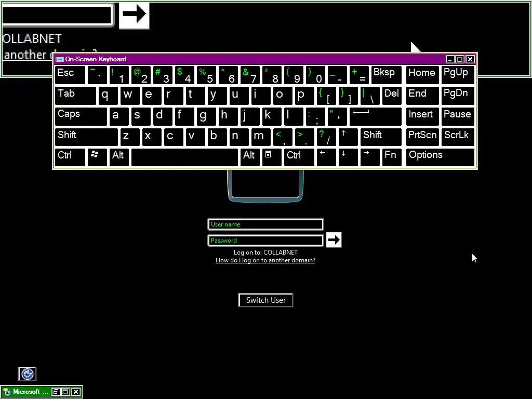This screenshot has height=399, width=532.
Task: Open keyboard Options
Action: point(440,157)
